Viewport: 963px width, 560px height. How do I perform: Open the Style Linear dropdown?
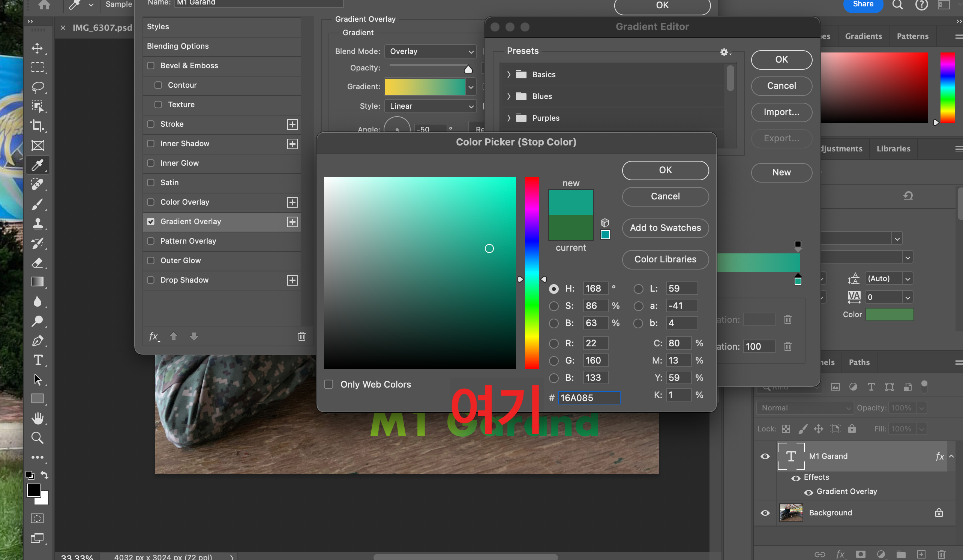(x=430, y=106)
